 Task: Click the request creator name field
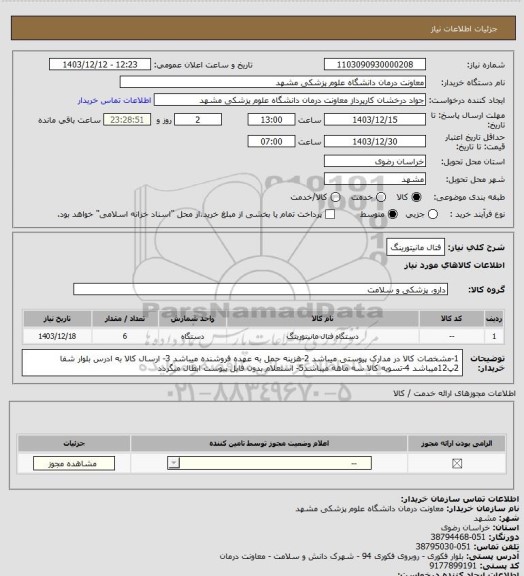(290, 100)
